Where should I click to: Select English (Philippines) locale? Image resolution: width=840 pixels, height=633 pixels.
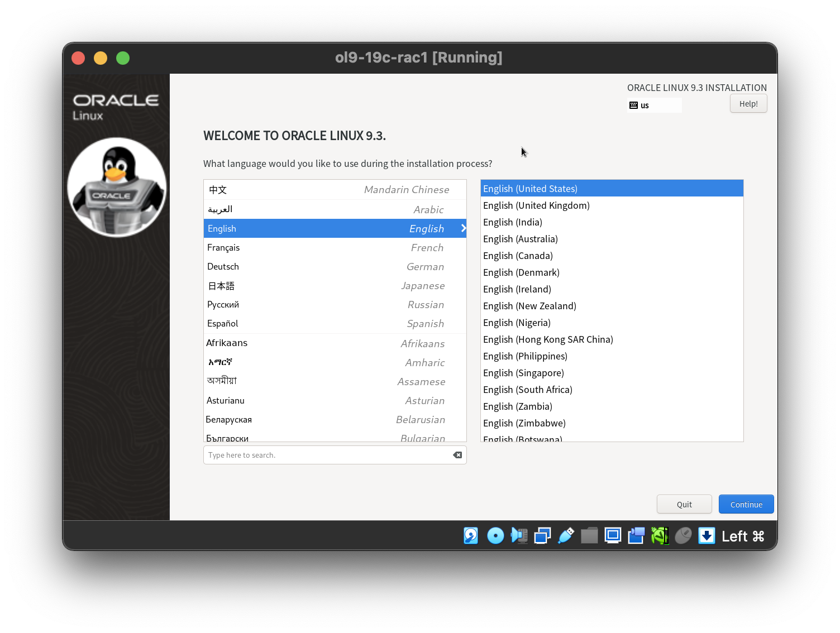coord(612,356)
